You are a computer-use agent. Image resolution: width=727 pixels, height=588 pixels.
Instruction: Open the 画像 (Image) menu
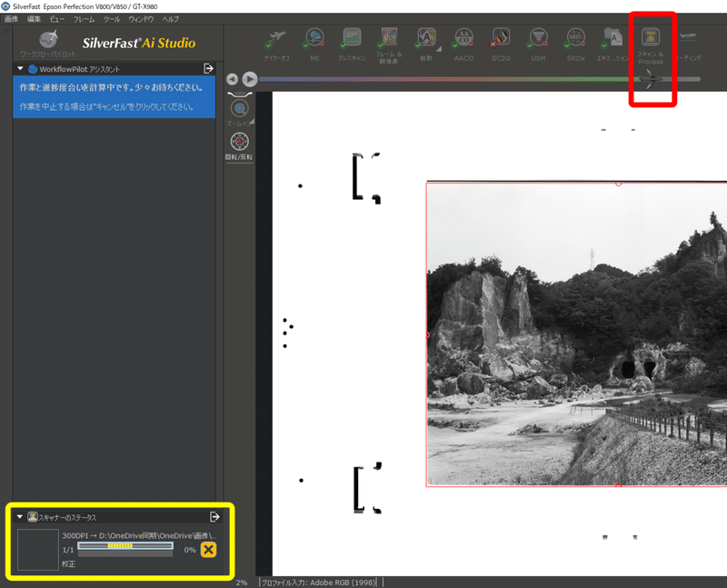11,19
